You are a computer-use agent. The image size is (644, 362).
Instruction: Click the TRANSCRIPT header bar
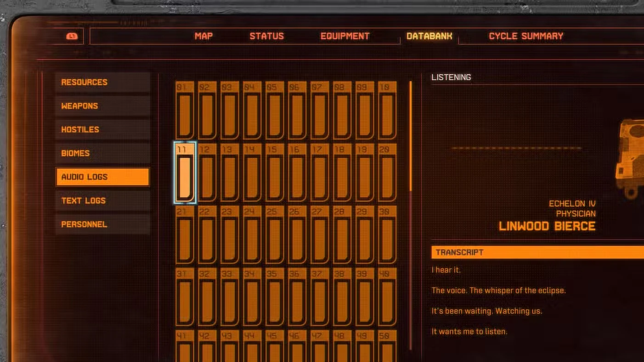pos(537,252)
